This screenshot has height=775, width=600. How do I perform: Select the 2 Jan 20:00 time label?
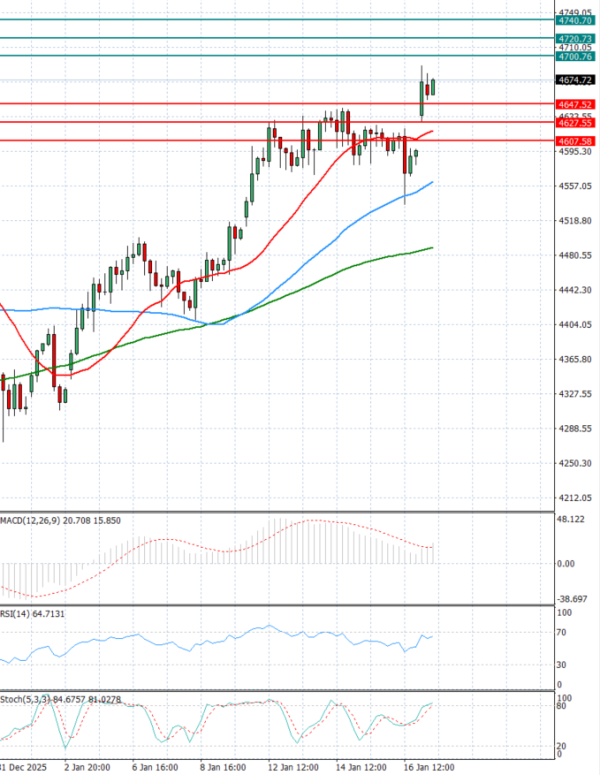(88, 768)
